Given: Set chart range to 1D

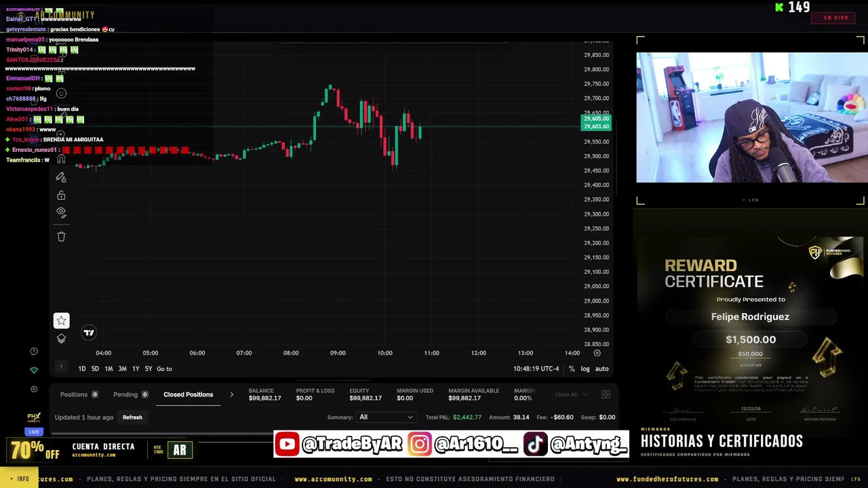Looking at the screenshot, I should (82, 369).
